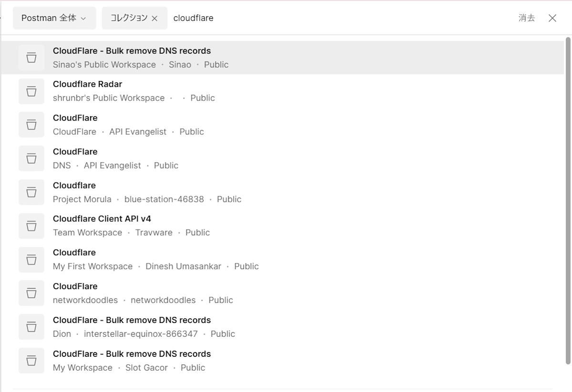572x392 pixels.
Task: Open CloudFlare collection in CloudFlare workspace
Action: 282,125
